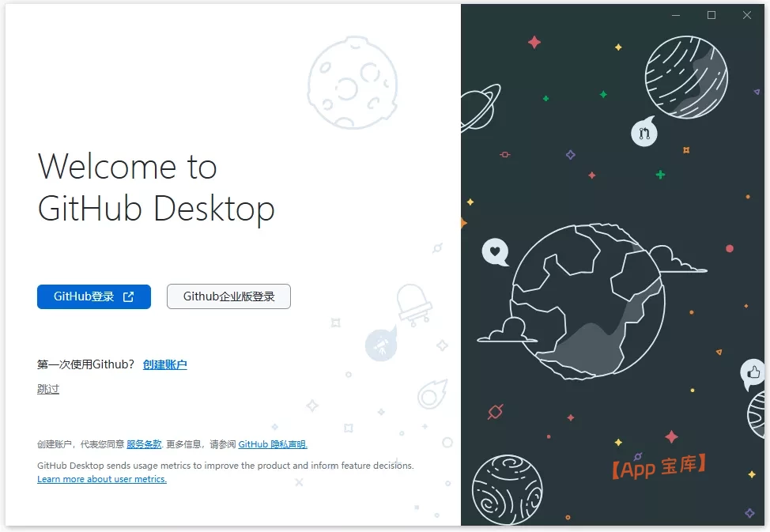Minimize the GitHub Desktop window
Screen dimensions: 770x532
(x=676, y=15)
